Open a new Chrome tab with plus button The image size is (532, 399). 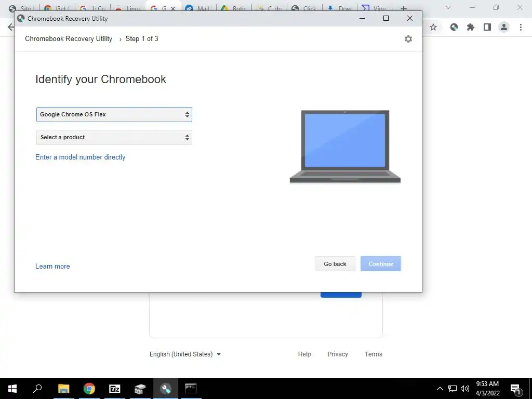click(403, 8)
